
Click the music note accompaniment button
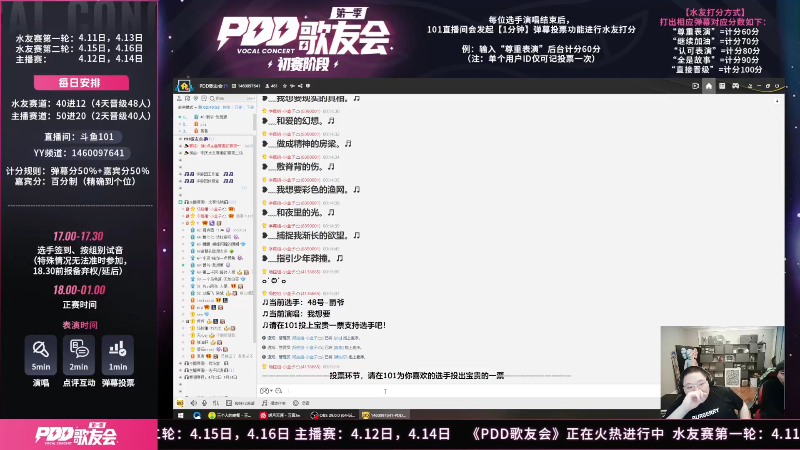(x=273, y=403)
